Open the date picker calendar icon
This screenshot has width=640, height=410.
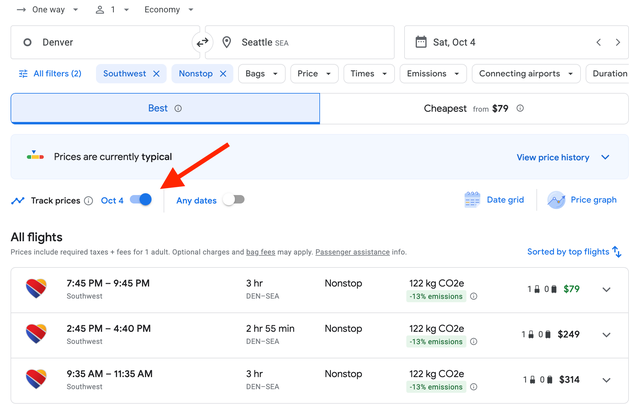point(421,42)
